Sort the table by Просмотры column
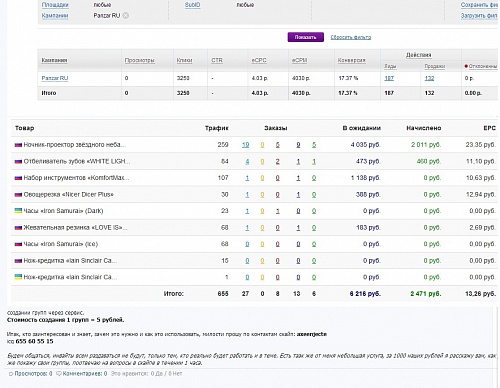Viewport: 500px width, 388px height. coord(139,60)
